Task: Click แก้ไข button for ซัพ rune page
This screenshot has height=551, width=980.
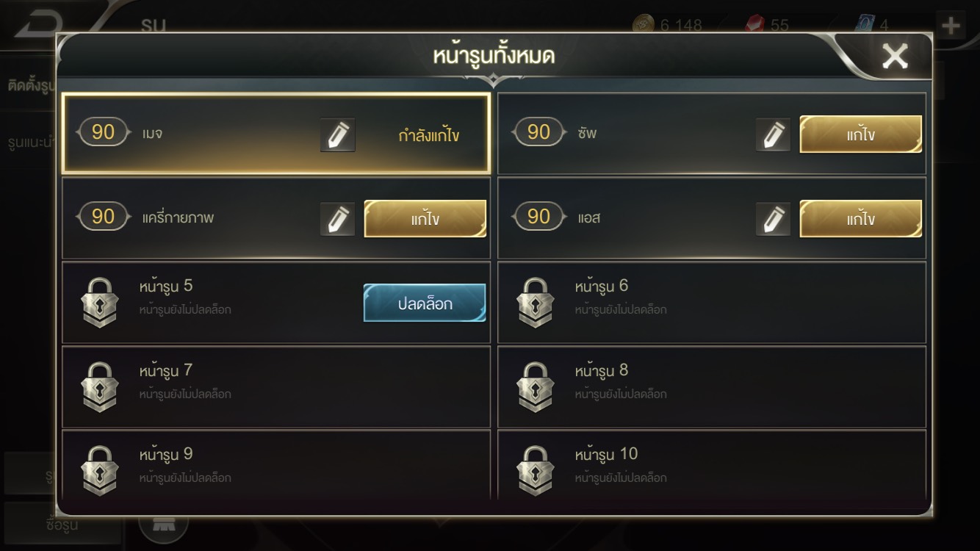Action: pyautogui.click(x=860, y=134)
